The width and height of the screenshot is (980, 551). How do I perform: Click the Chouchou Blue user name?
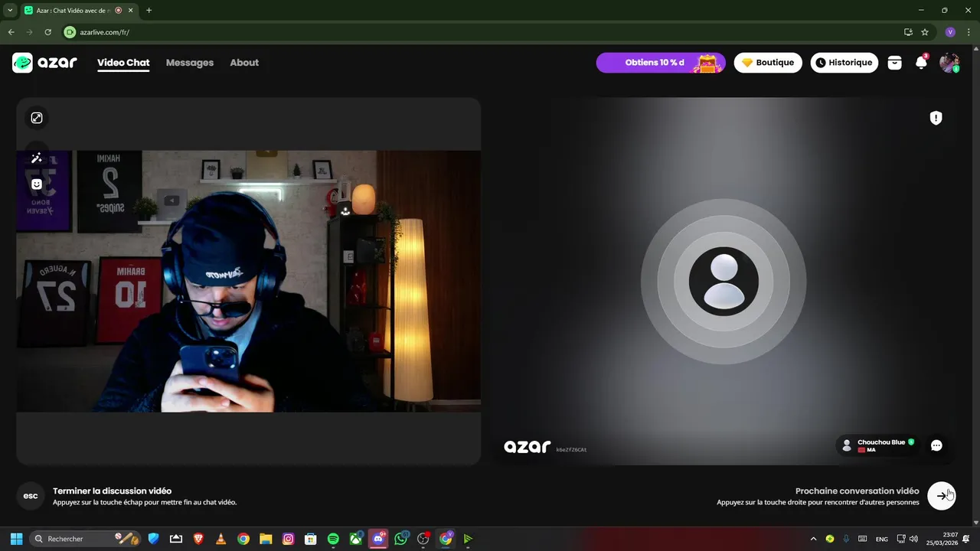tap(880, 442)
